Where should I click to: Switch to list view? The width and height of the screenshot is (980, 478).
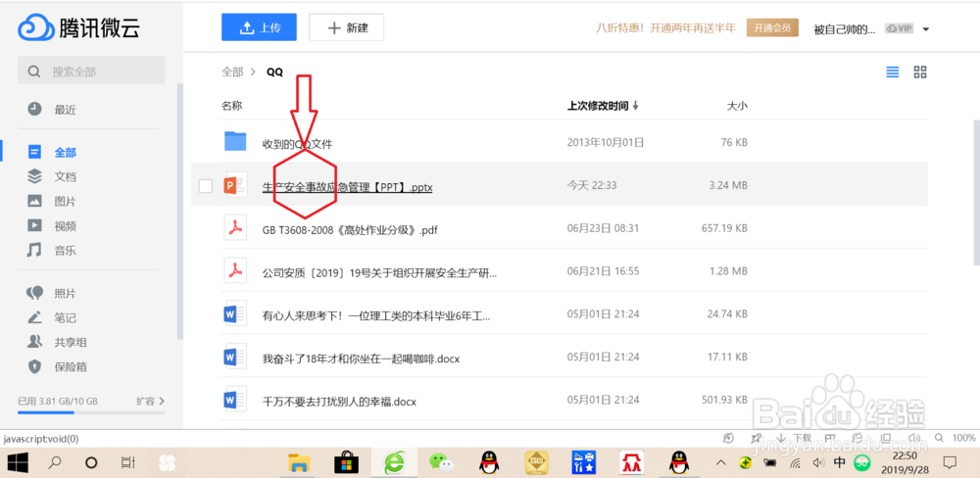pos(893,72)
